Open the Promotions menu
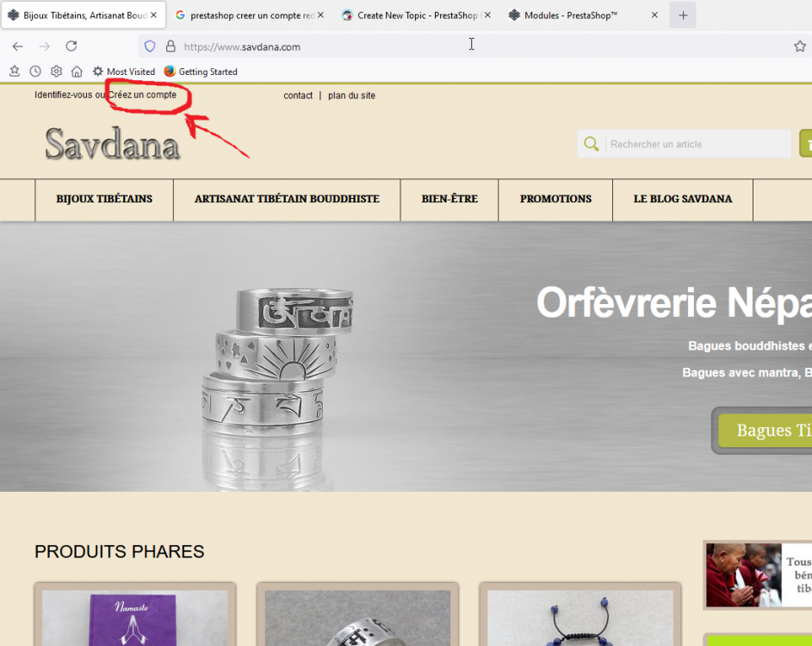Viewport: 812px width, 646px height. (x=555, y=199)
